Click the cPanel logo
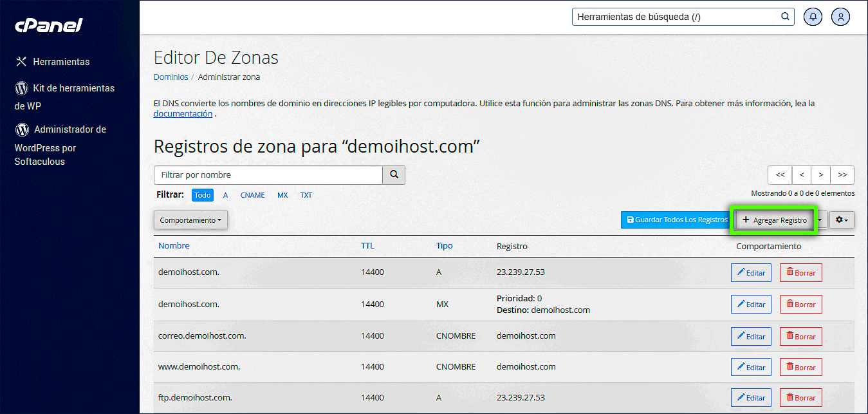Viewport: 868px width, 414px height. pos(48,26)
